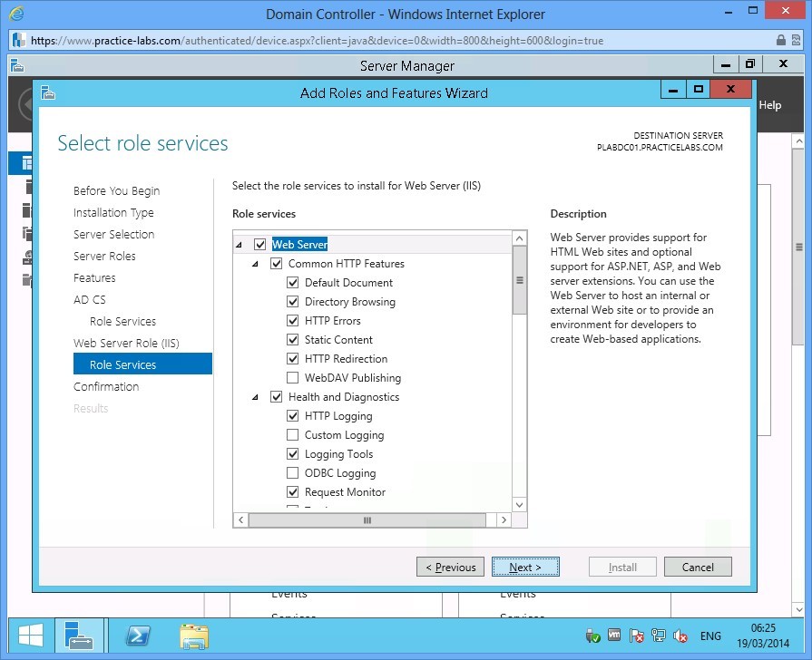Click the Next button to continue

tap(525, 567)
